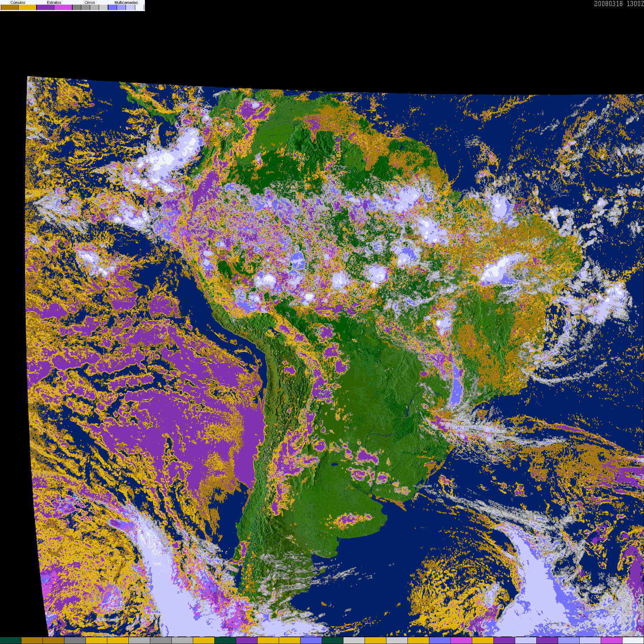Select the dark purple Estratos swatch
The width and height of the screenshot is (644, 644).
[45, 7]
